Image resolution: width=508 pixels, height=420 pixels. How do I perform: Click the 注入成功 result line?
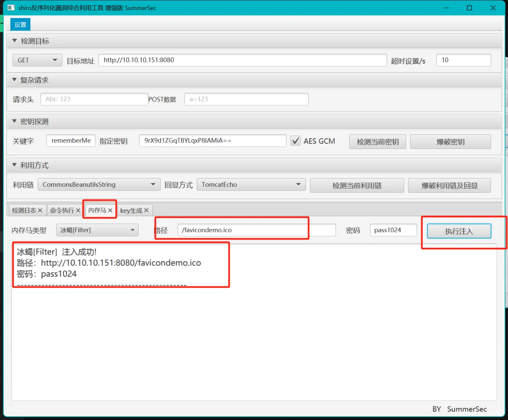(57, 252)
